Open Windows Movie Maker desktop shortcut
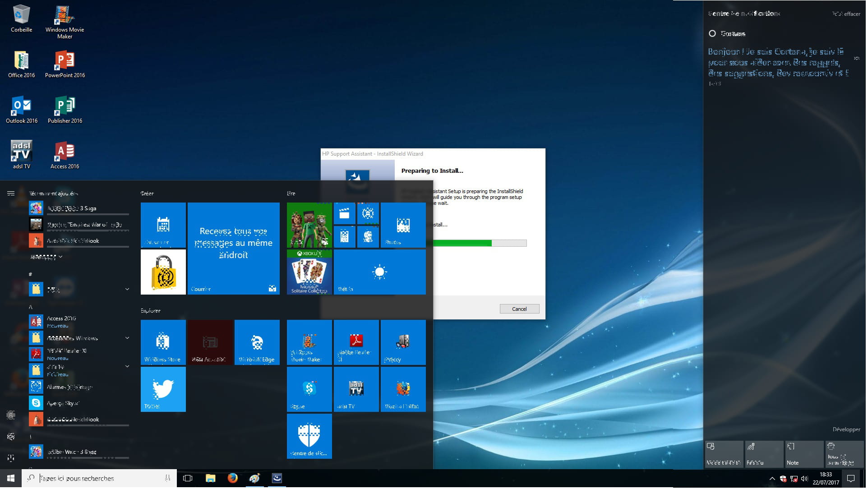 (x=65, y=22)
